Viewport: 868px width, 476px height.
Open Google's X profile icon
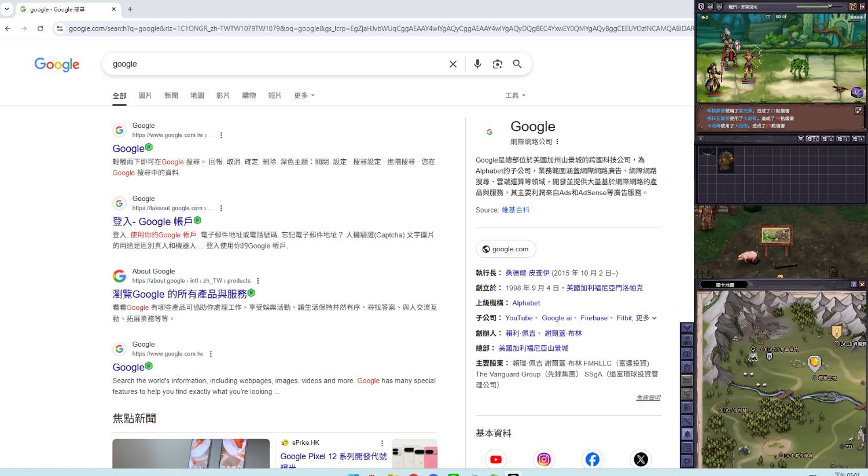641,459
